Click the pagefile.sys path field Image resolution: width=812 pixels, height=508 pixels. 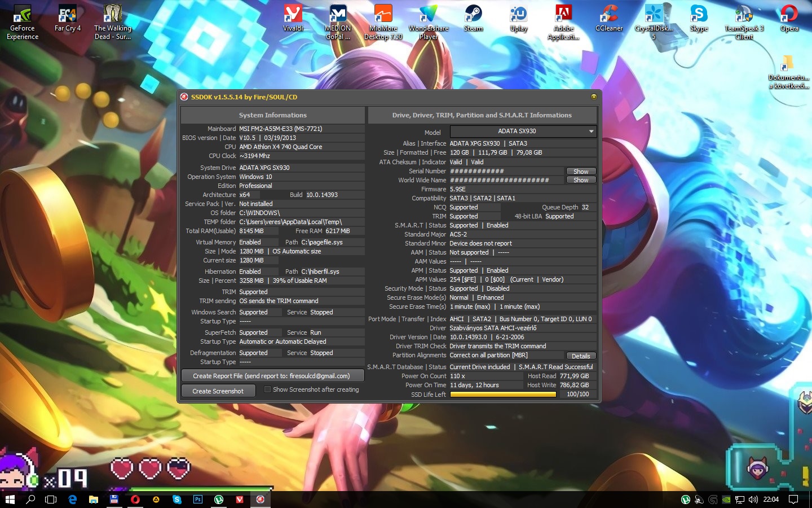[x=332, y=242]
